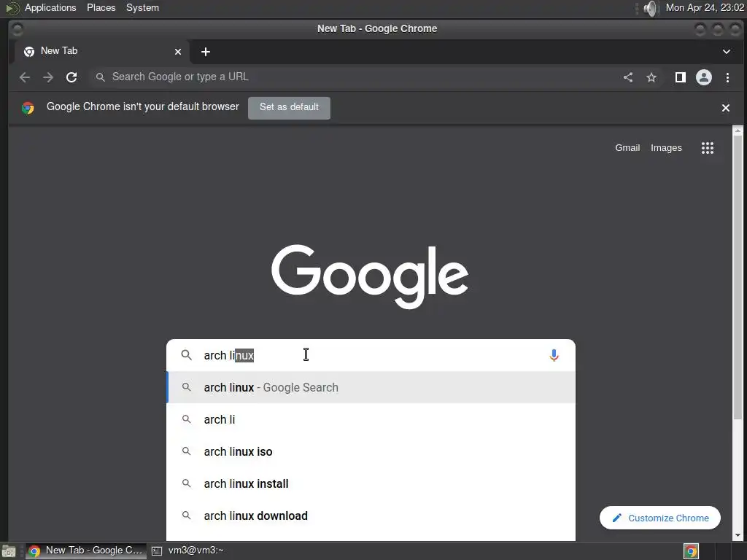Expand the tab search dropdown arrow
This screenshot has width=747, height=560.
pyautogui.click(x=726, y=52)
